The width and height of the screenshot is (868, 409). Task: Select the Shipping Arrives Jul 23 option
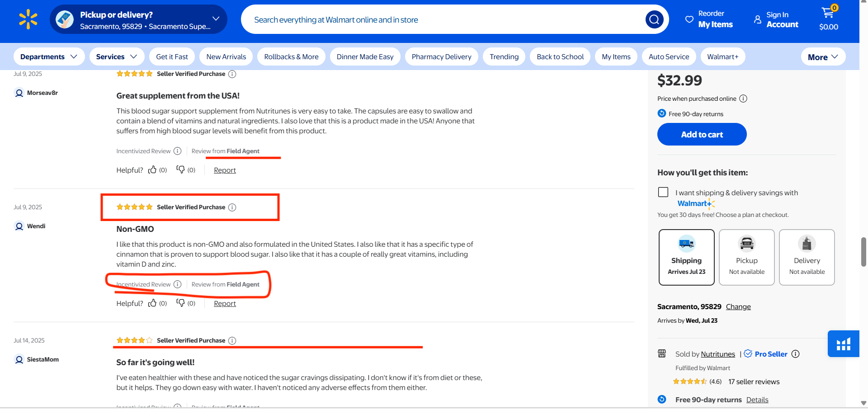click(687, 257)
